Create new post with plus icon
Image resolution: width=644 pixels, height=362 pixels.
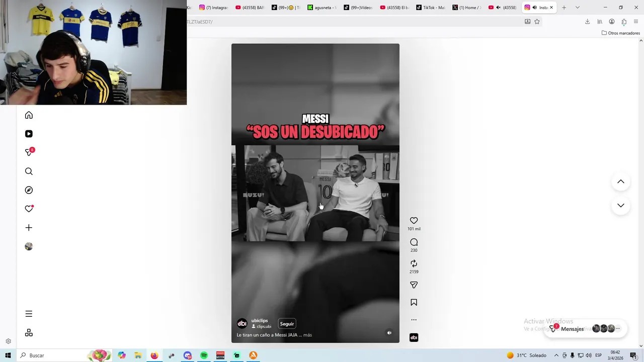click(x=29, y=228)
